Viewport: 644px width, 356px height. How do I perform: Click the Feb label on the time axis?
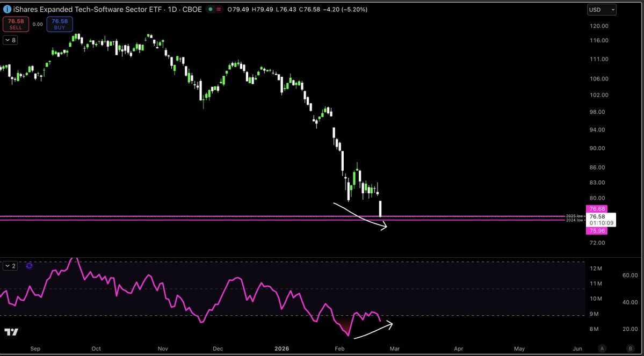pyautogui.click(x=339, y=348)
